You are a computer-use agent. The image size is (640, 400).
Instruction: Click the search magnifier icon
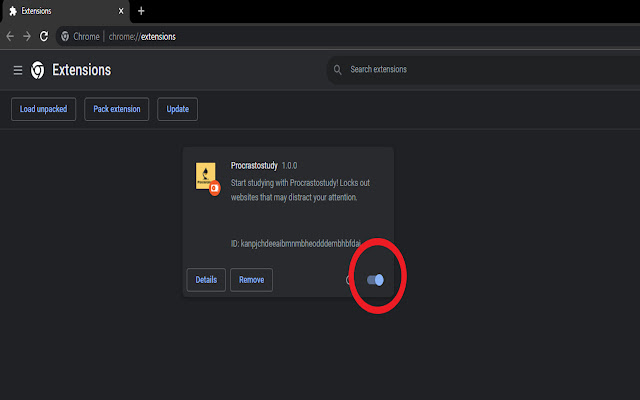click(x=338, y=70)
